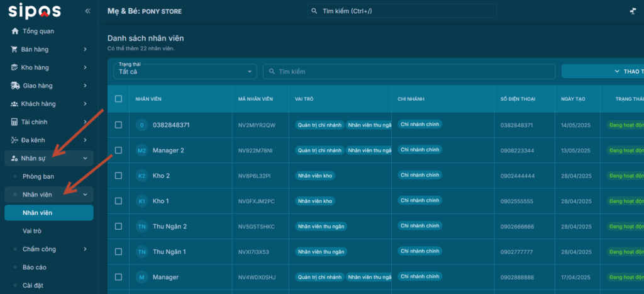
Task: Expand Đa kênh submenu chevron
Action: tap(85, 140)
